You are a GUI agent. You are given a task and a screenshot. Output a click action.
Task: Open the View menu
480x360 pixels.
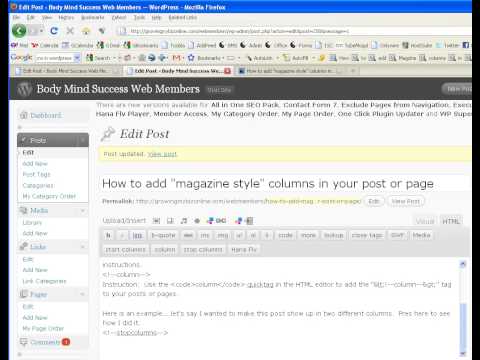pos(47,17)
